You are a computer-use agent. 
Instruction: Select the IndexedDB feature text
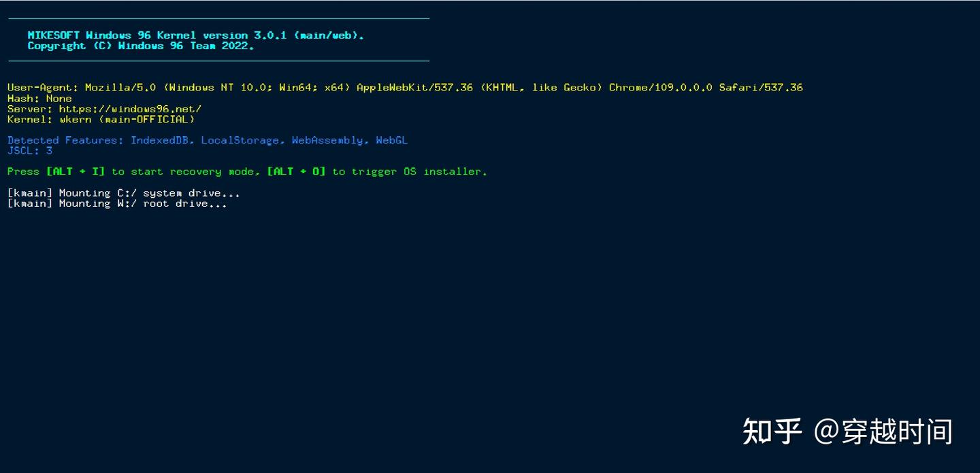[x=162, y=140]
